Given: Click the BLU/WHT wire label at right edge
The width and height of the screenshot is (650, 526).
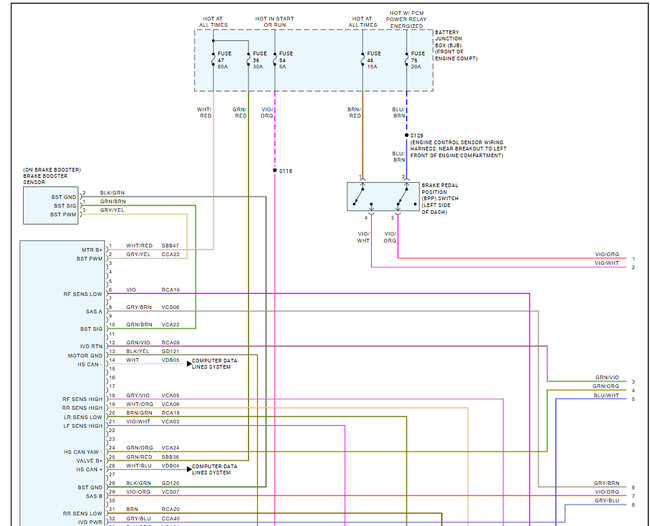Looking at the screenshot, I should (606, 395).
